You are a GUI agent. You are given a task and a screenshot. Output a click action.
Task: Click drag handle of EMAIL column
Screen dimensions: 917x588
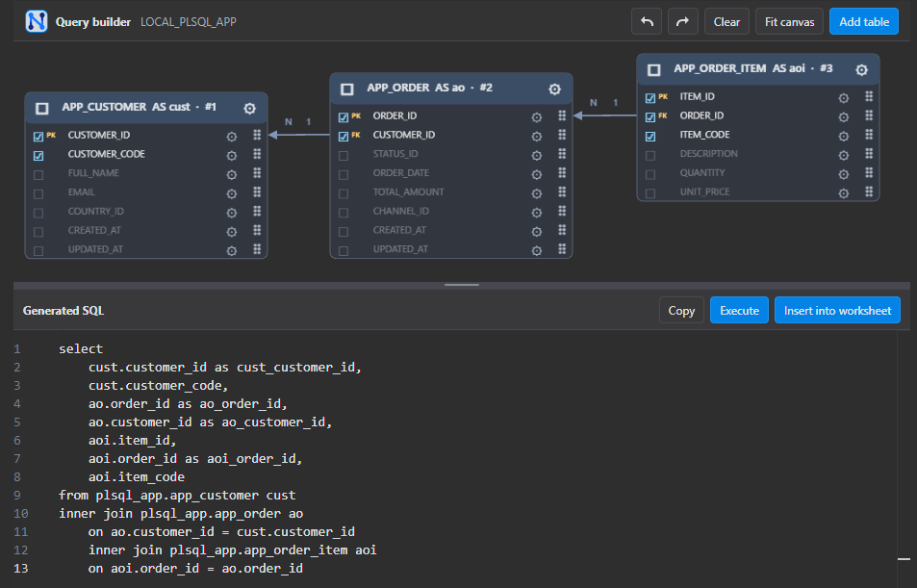(x=257, y=192)
